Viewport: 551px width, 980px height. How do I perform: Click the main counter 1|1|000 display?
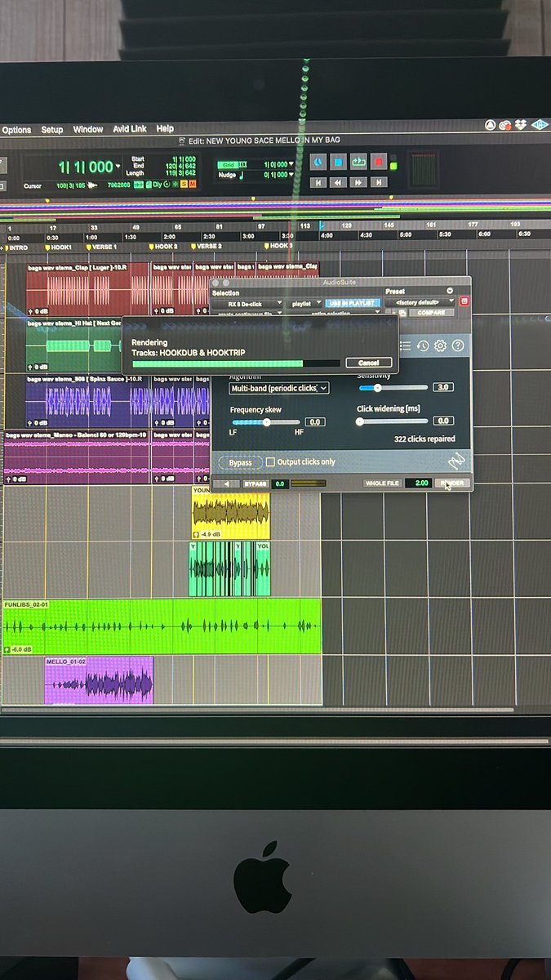(86, 167)
